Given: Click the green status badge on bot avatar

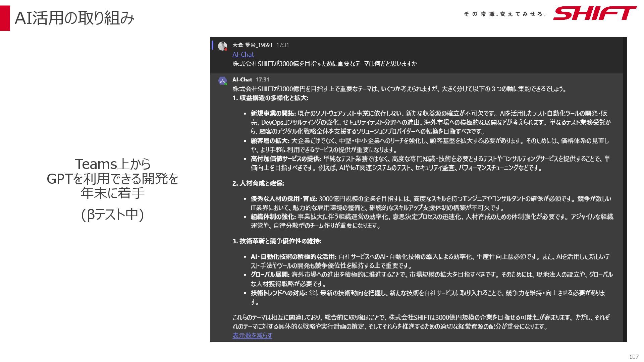Looking at the screenshot, I should pyautogui.click(x=226, y=84).
